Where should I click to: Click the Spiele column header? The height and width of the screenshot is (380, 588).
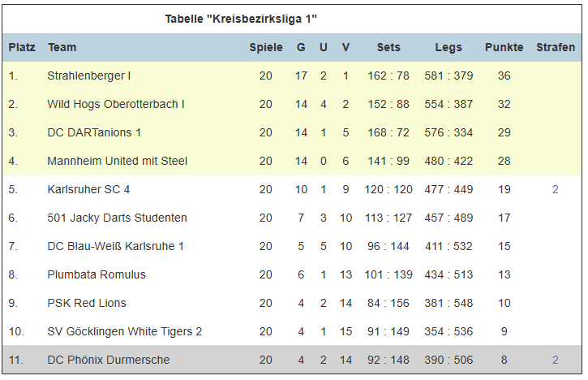(266, 48)
